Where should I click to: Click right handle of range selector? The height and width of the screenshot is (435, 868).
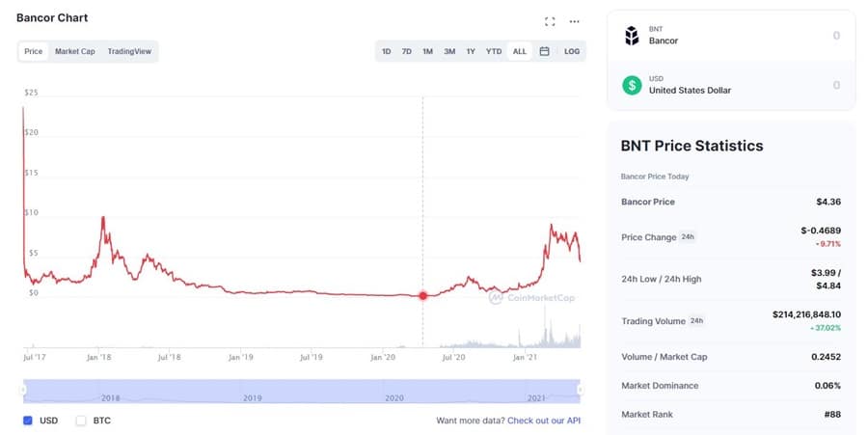coord(580,390)
